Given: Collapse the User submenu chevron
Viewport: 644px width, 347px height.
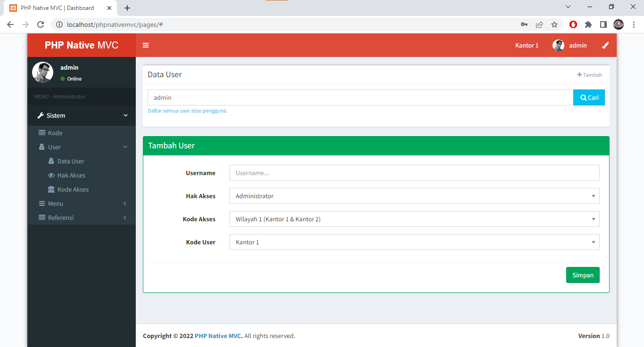Looking at the screenshot, I should click(125, 147).
